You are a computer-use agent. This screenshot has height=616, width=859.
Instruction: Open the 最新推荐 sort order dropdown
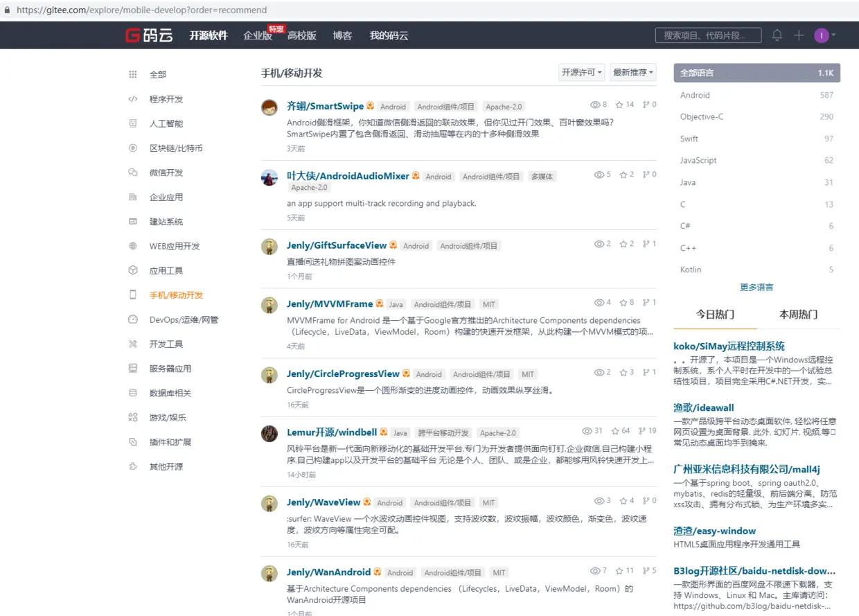tap(632, 72)
